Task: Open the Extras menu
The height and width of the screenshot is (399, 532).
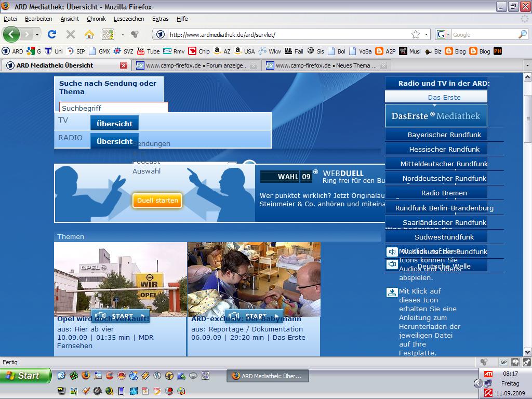Action: (160, 19)
